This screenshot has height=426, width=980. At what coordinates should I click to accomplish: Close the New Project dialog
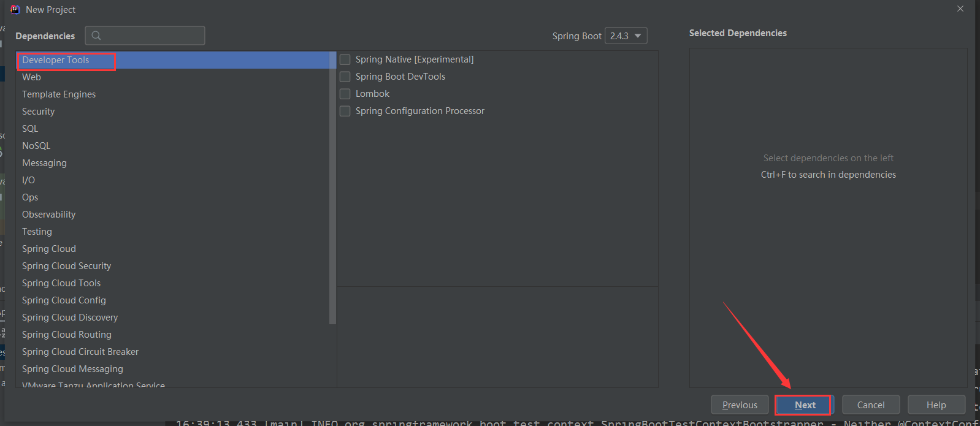coord(960,9)
